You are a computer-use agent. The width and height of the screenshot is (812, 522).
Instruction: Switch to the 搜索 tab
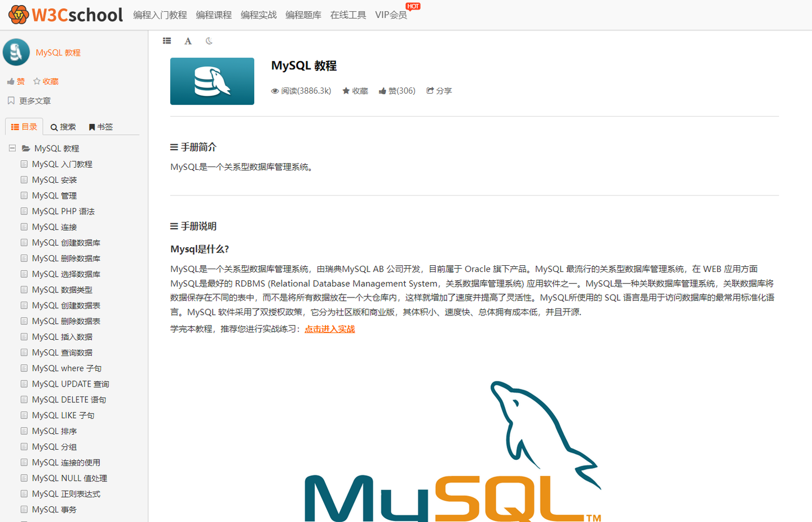[x=63, y=126]
